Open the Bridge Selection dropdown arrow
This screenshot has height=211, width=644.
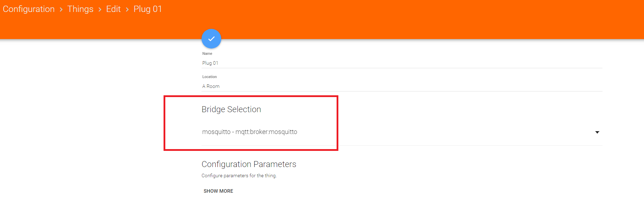tap(597, 132)
